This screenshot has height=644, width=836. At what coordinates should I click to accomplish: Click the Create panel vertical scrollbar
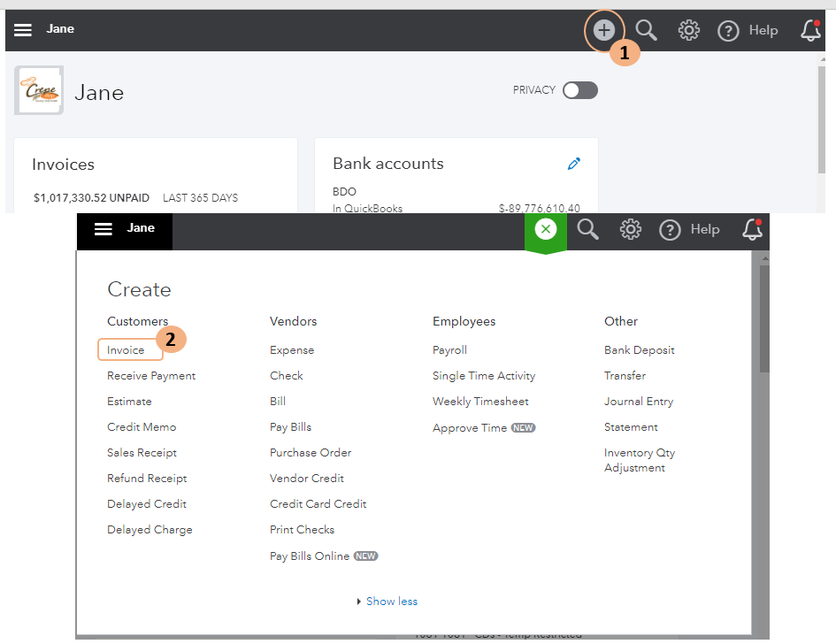[764, 318]
